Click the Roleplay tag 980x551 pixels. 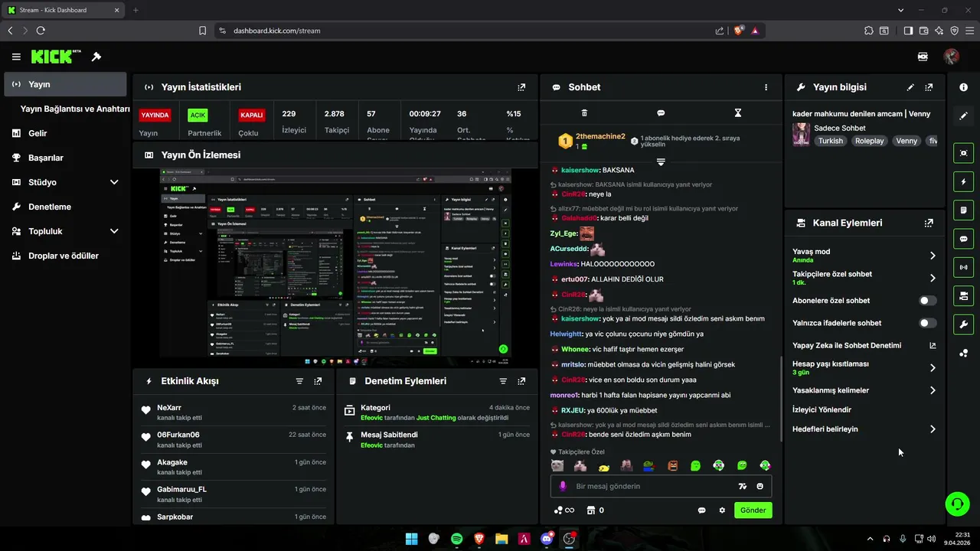coord(869,141)
